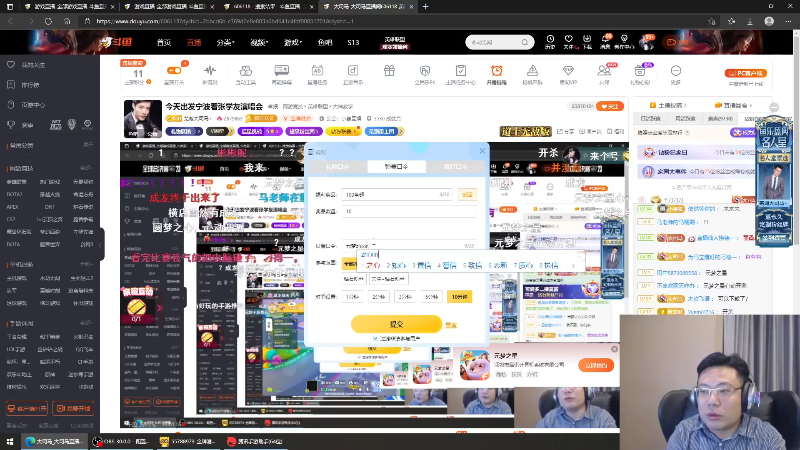The height and width of the screenshot is (450, 800).
Task: Click the 我要开播 button in sidebar
Action: 73,408
